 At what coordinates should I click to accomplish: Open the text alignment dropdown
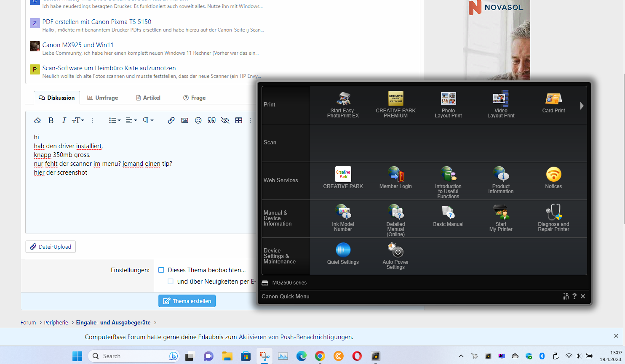[x=131, y=120]
